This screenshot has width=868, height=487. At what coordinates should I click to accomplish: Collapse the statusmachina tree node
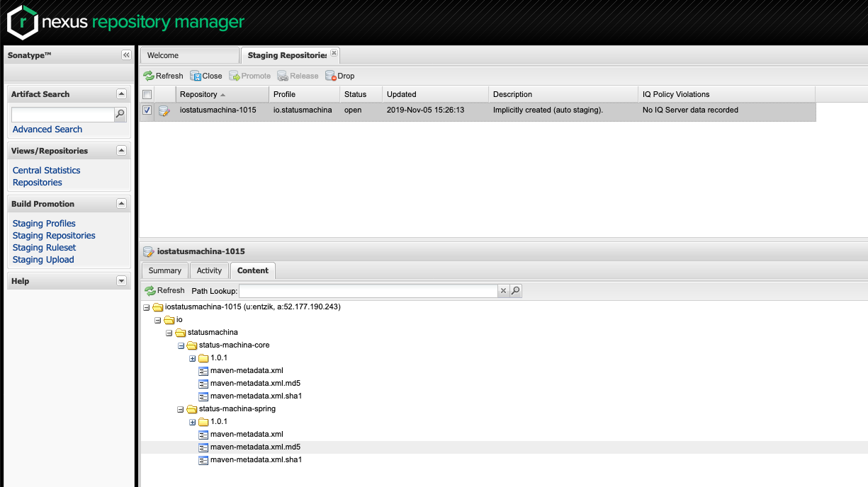point(169,333)
